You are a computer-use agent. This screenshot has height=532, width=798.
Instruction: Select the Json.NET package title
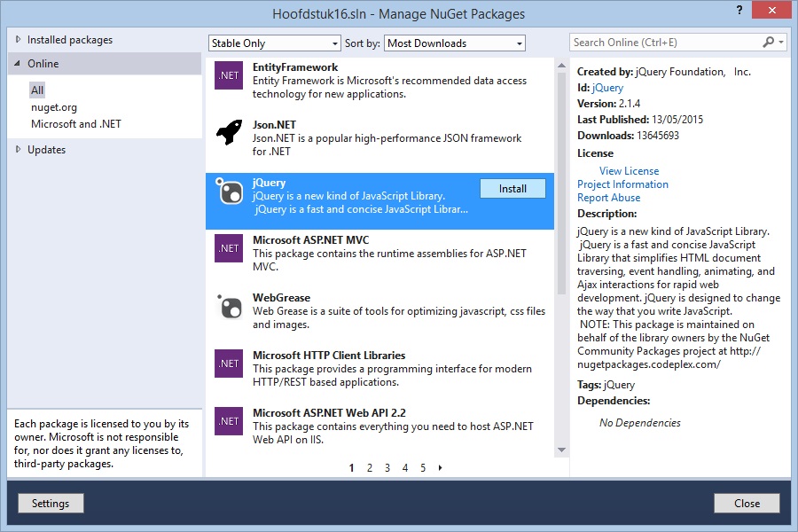tap(274, 125)
